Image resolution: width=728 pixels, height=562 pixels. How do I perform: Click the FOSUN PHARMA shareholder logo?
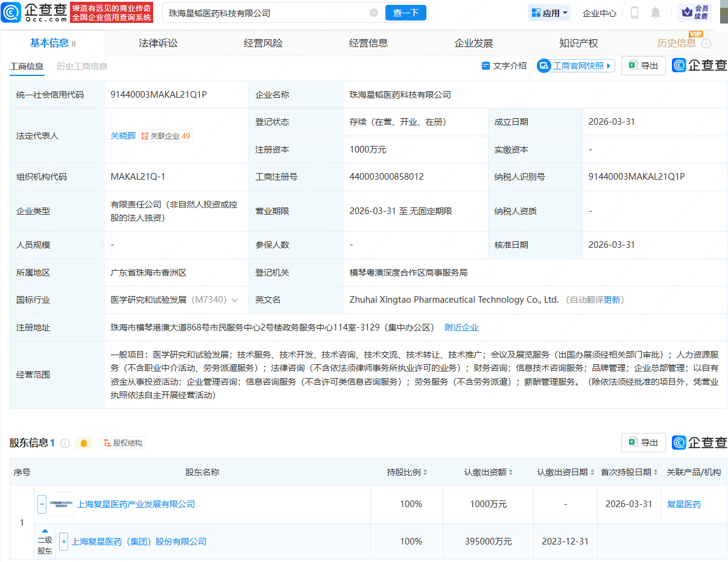point(61,505)
